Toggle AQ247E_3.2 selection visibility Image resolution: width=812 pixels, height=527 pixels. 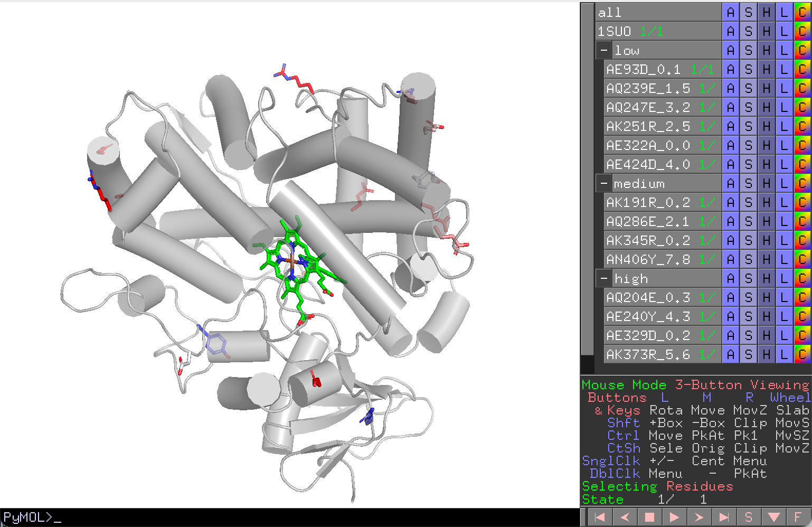(663, 107)
